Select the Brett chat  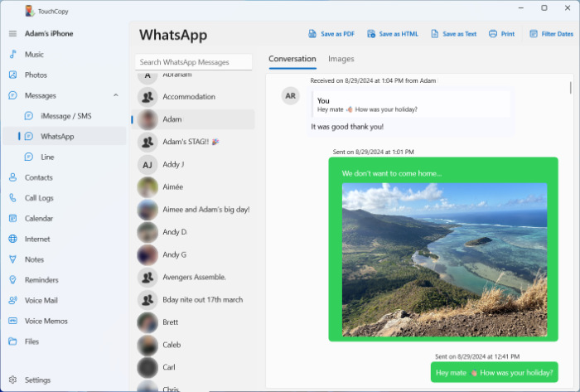tap(193, 322)
